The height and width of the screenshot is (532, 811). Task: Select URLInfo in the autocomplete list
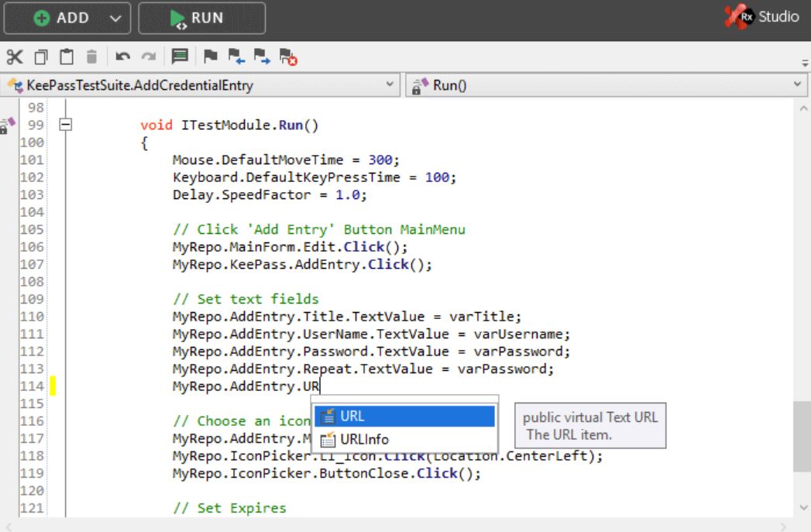point(404,439)
